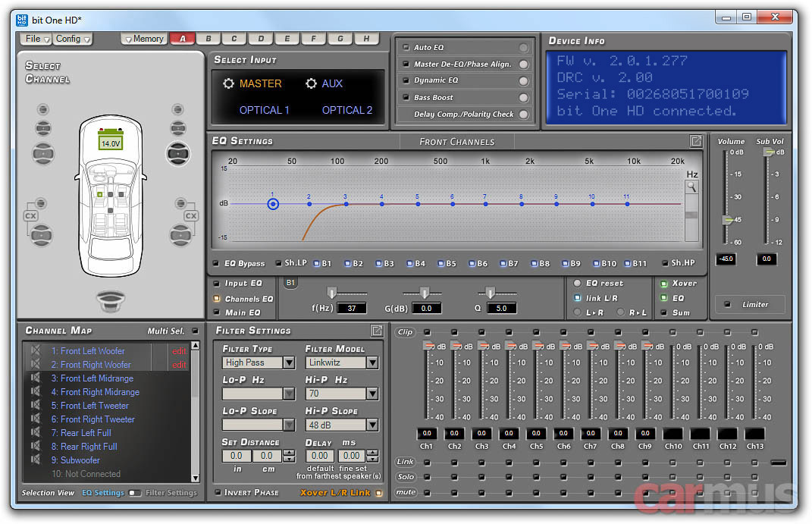Enable Master De-EQ/Phase Align option
Viewport: 812px width, 524px height.
point(524,64)
